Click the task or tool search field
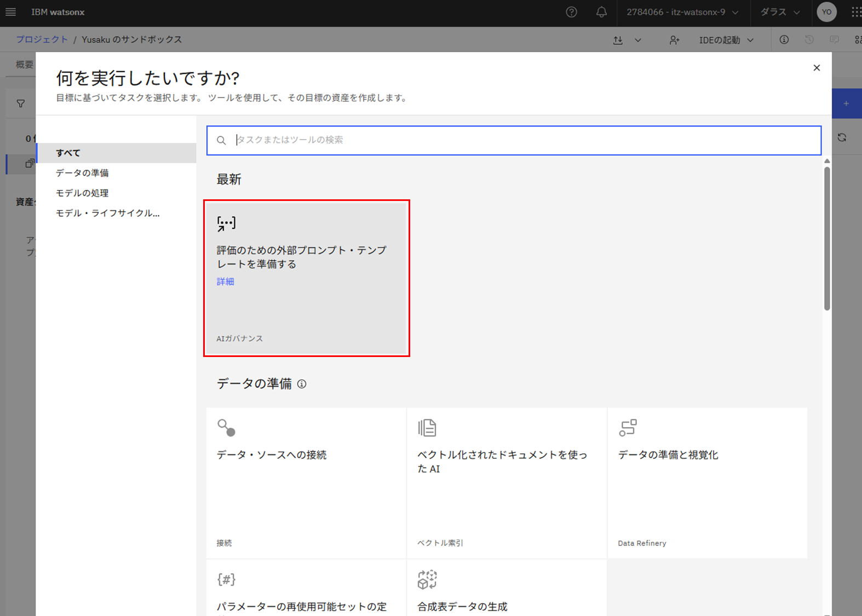The width and height of the screenshot is (862, 616). (514, 140)
